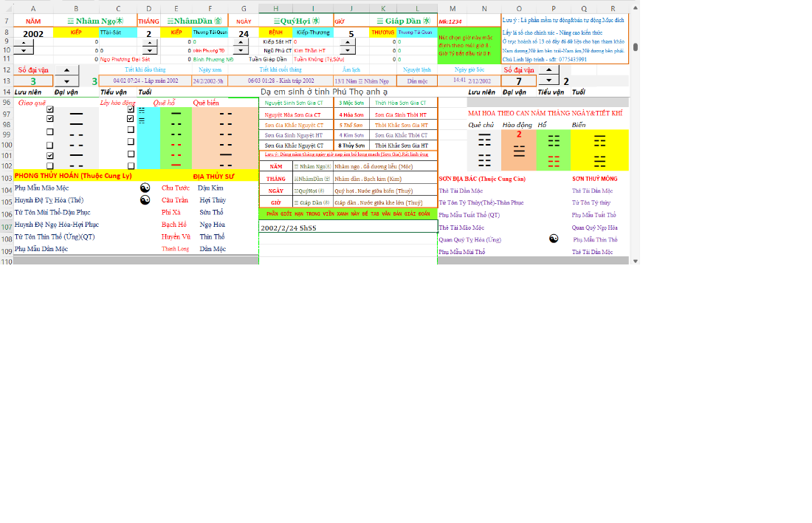This screenshot has height=523, width=812.
Task: Increase the left Số đại vận spinner
Action: (x=66, y=70)
